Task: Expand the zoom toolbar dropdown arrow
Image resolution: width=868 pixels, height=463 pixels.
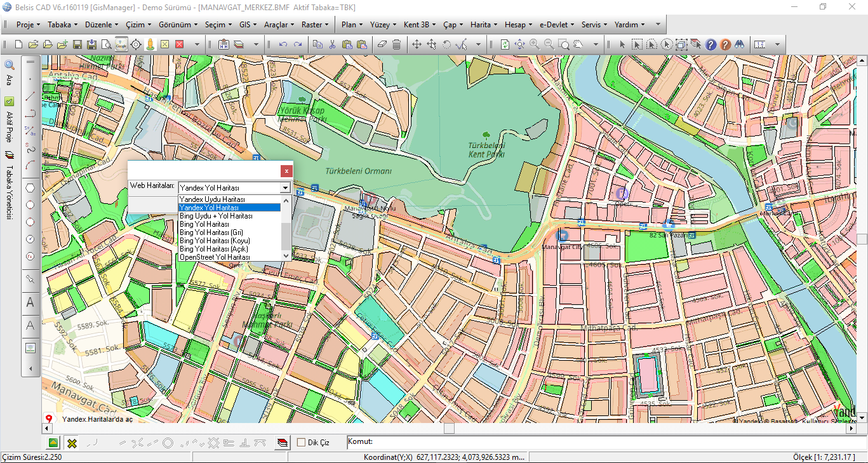Action: [596, 44]
